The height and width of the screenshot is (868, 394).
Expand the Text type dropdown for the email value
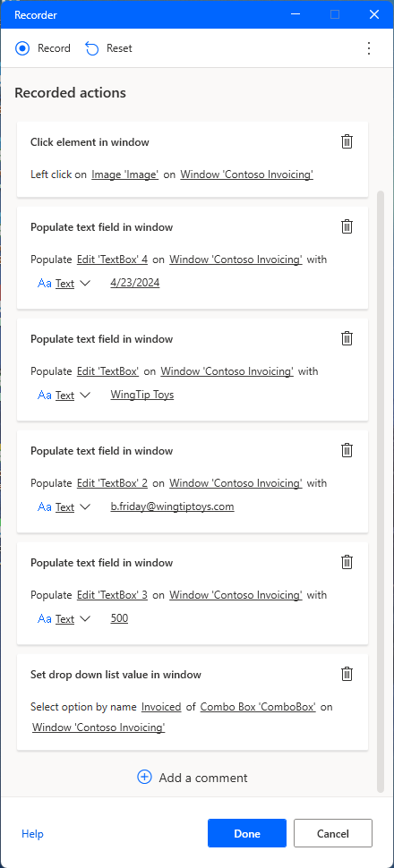point(85,506)
